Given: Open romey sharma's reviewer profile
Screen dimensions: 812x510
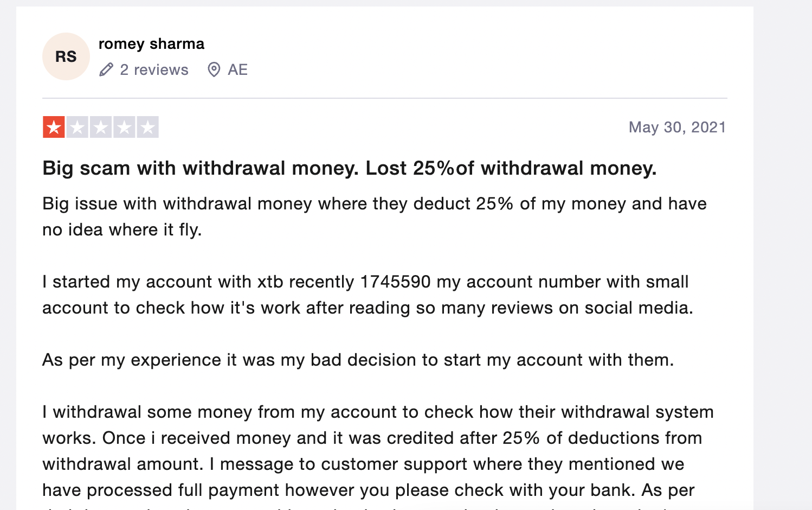Looking at the screenshot, I should (x=151, y=44).
